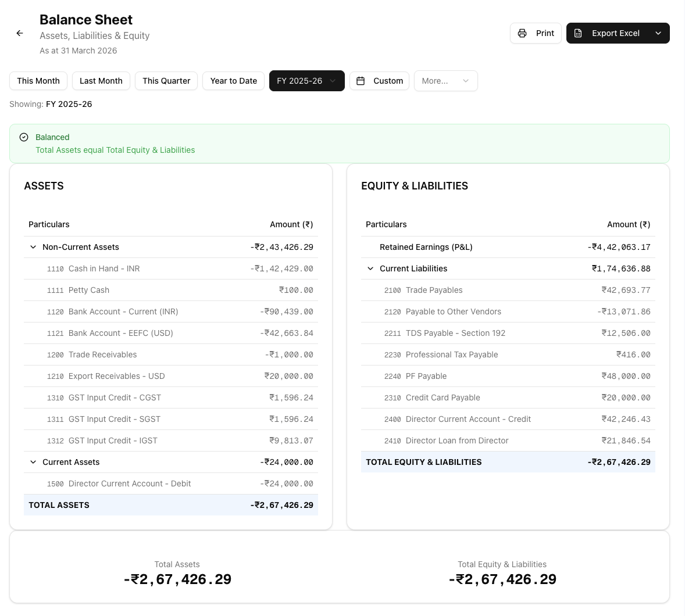The width and height of the screenshot is (685, 616).
Task: Switch to This Quarter period
Action: (x=166, y=81)
